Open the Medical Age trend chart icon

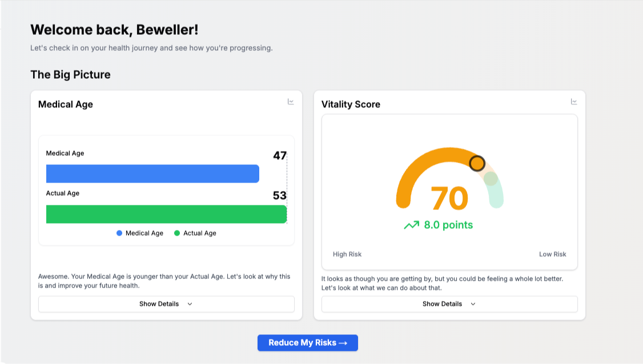click(x=291, y=102)
